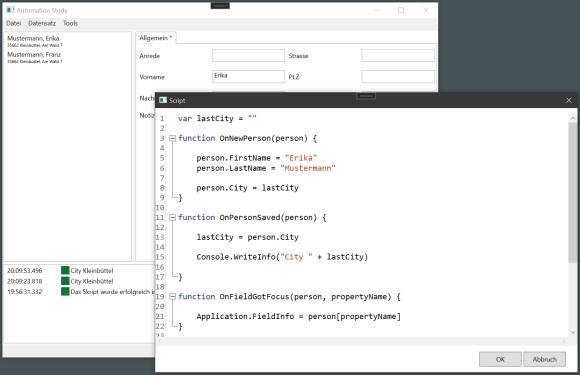Click the Vorname field containing Erika

pos(248,76)
